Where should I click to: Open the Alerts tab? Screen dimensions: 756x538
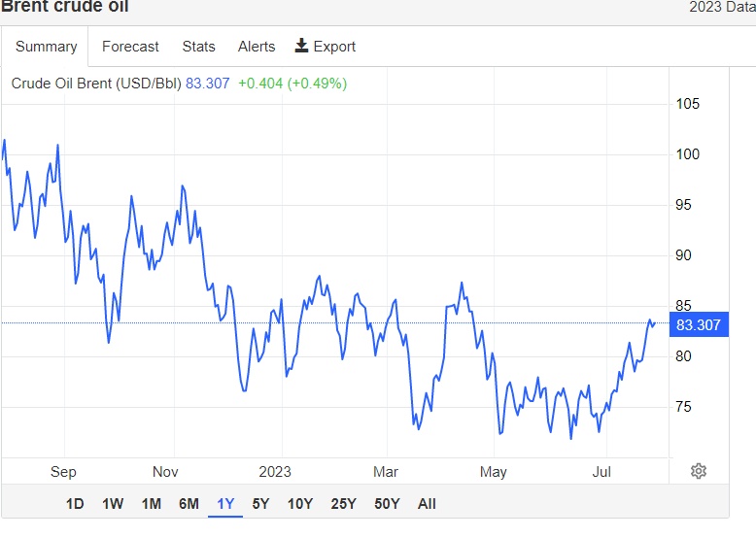point(257,47)
